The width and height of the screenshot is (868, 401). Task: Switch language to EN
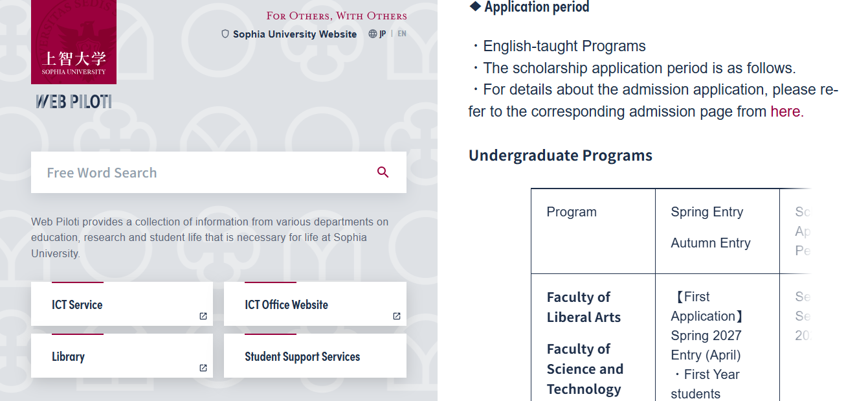(x=402, y=34)
